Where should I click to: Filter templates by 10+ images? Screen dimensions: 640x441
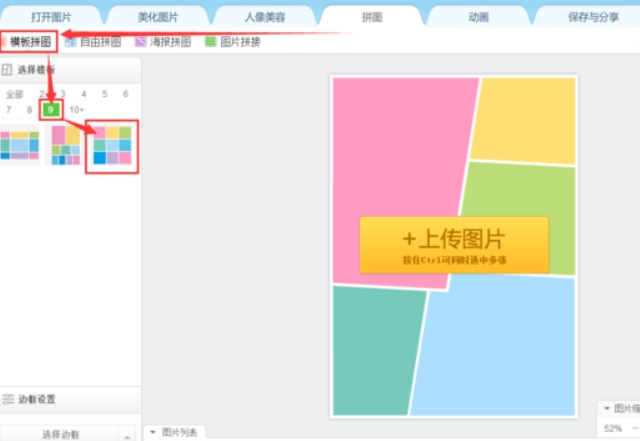click(x=76, y=109)
